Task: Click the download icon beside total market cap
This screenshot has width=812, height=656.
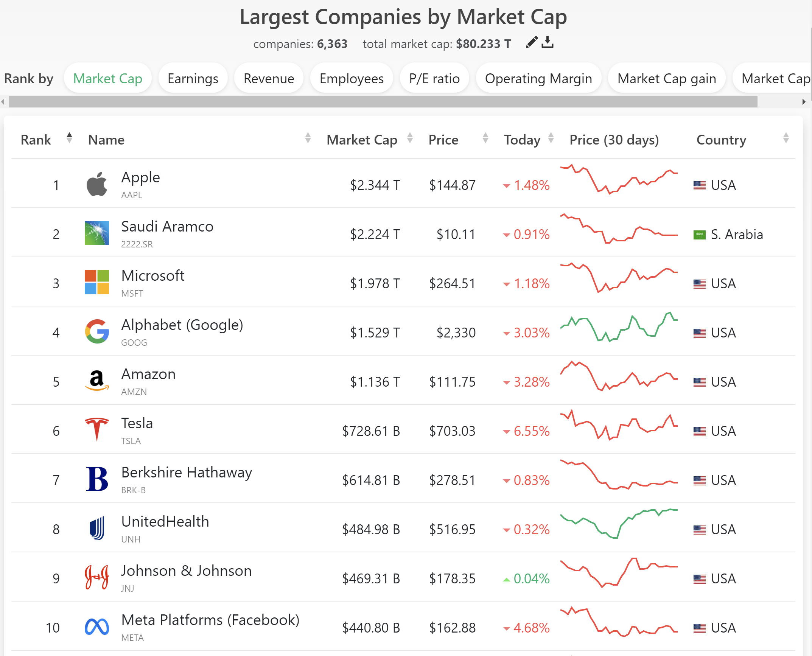Action: pos(548,42)
